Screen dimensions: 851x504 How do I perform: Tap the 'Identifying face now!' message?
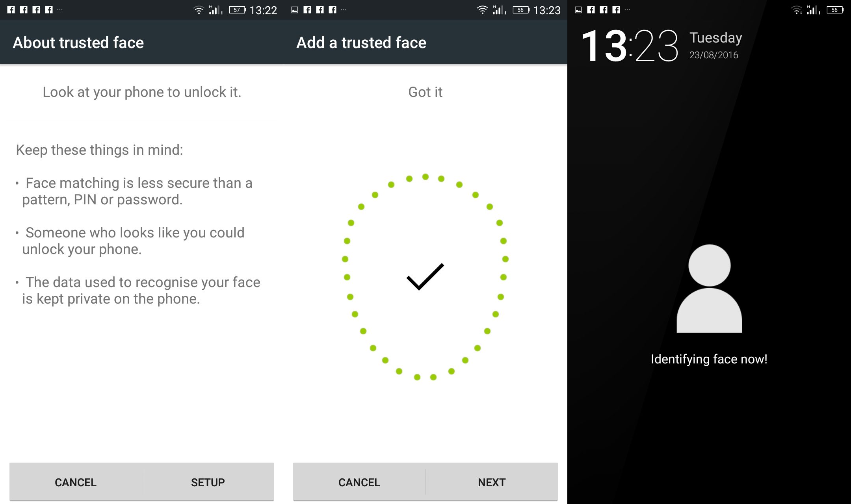point(709,359)
